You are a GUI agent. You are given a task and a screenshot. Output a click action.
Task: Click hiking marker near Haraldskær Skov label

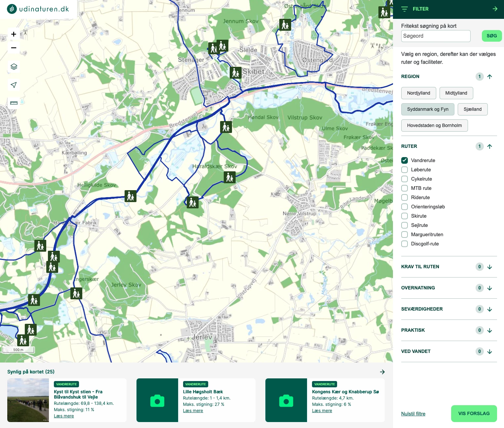click(230, 178)
